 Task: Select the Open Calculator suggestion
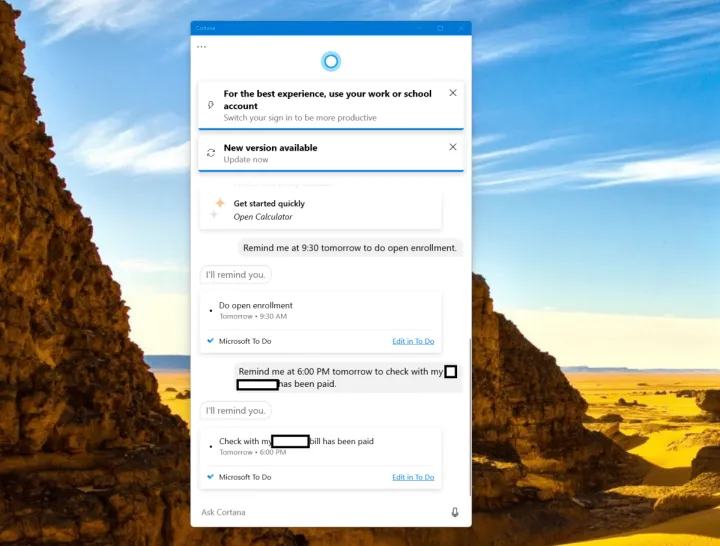pos(263,217)
